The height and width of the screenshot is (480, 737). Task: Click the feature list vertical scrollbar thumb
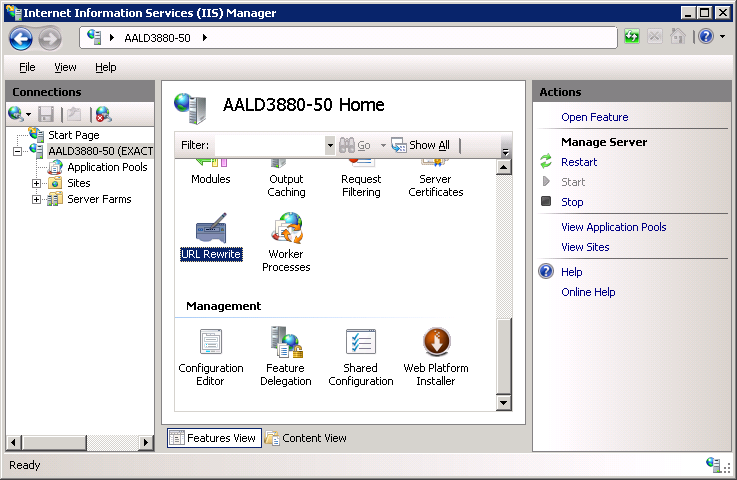pos(503,356)
